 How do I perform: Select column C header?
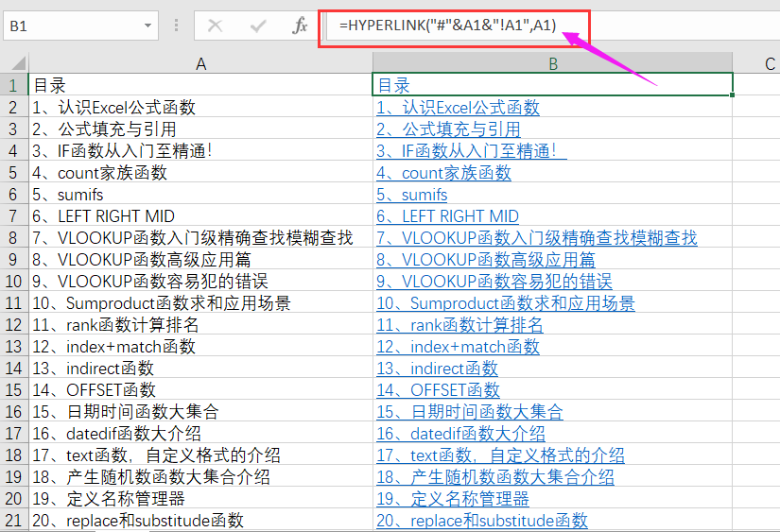click(x=756, y=63)
